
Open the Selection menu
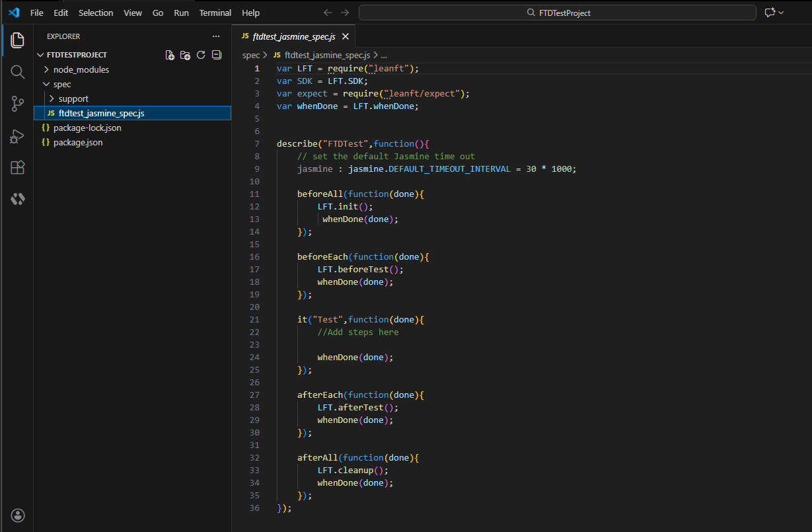[96, 13]
